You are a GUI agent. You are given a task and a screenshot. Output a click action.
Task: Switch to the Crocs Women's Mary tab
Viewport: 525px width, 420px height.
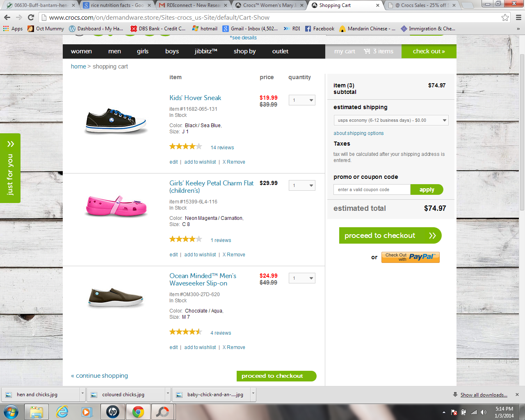click(269, 5)
